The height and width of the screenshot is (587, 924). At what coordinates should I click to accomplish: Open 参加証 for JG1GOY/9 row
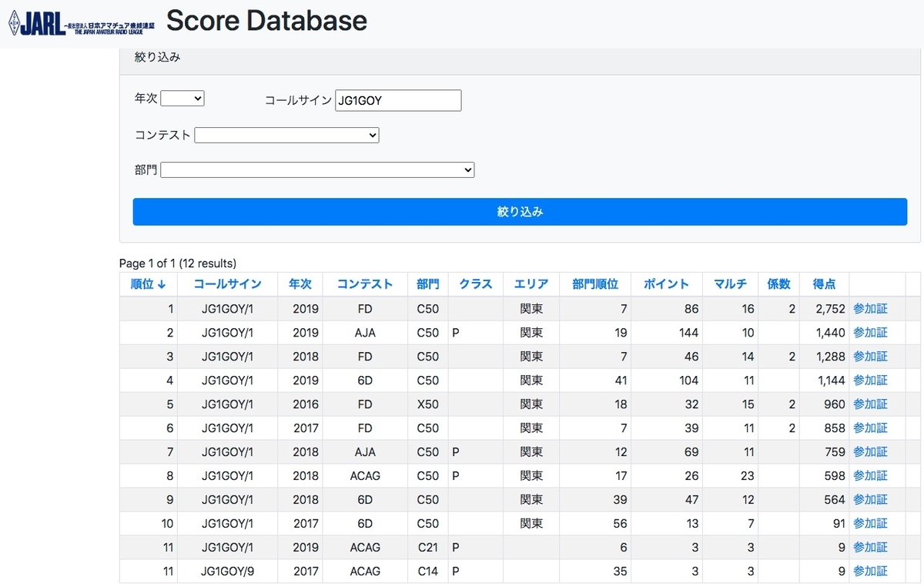point(870,572)
